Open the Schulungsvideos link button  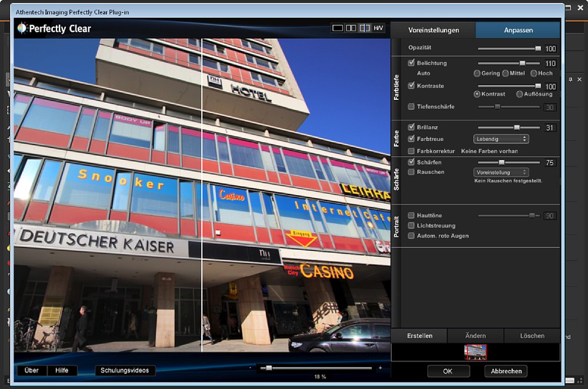[x=125, y=370]
